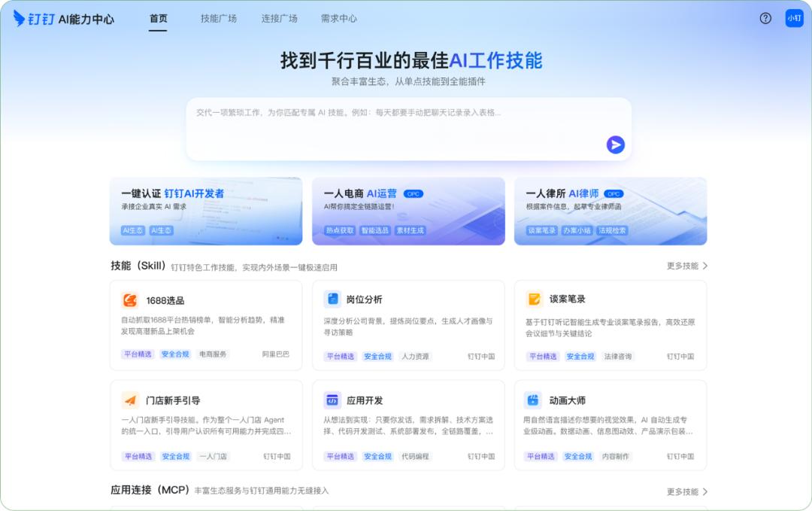
Task: Open the 谈案笔录 yellow note icon
Action: (x=535, y=300)
